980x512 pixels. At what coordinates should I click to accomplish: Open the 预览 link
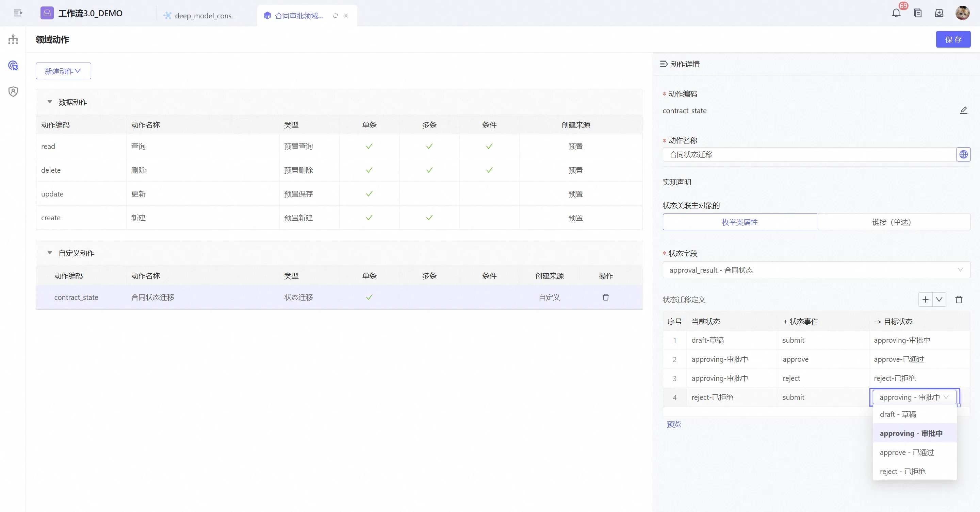click(674, 424)
